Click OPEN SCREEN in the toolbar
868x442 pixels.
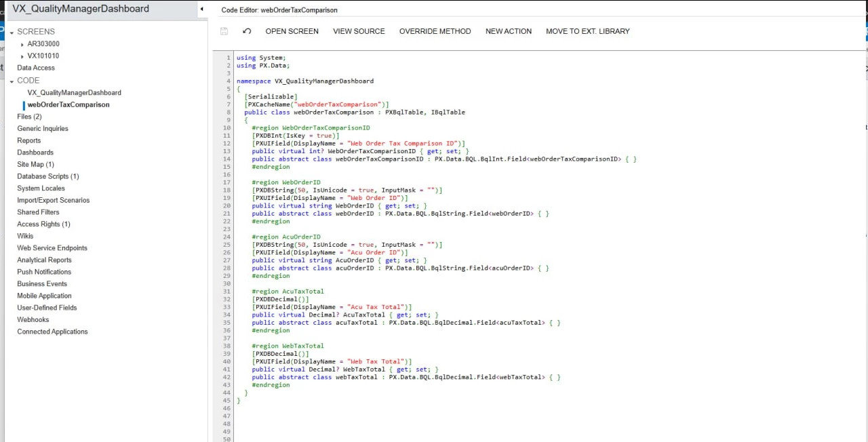click(x=292, y=31)
